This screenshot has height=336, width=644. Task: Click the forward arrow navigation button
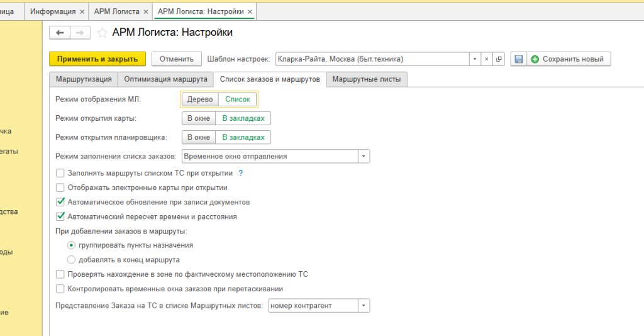coord(79,33)
